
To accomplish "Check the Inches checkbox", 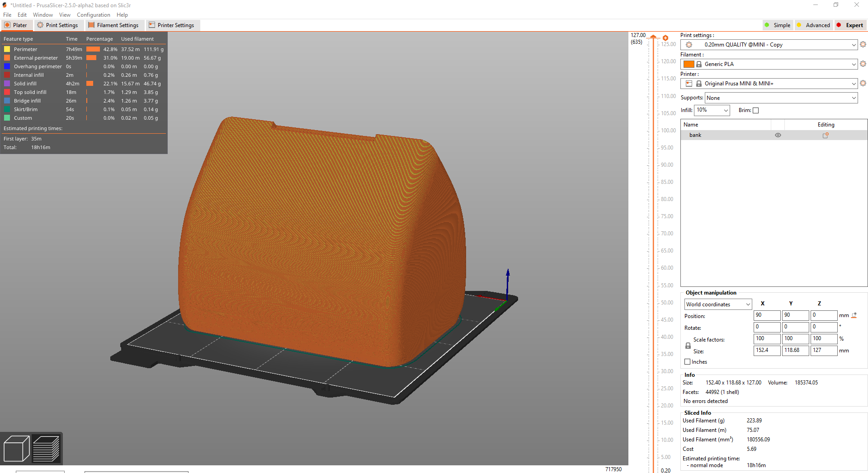I will (688, 362).
